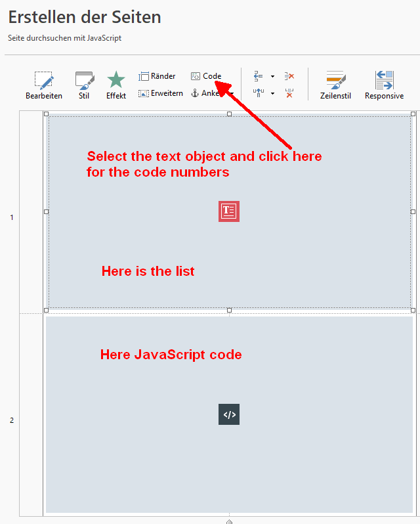Select row 2 header number
Image resolution: width=420 pixels, height=524 pixels.
[11, 420]
